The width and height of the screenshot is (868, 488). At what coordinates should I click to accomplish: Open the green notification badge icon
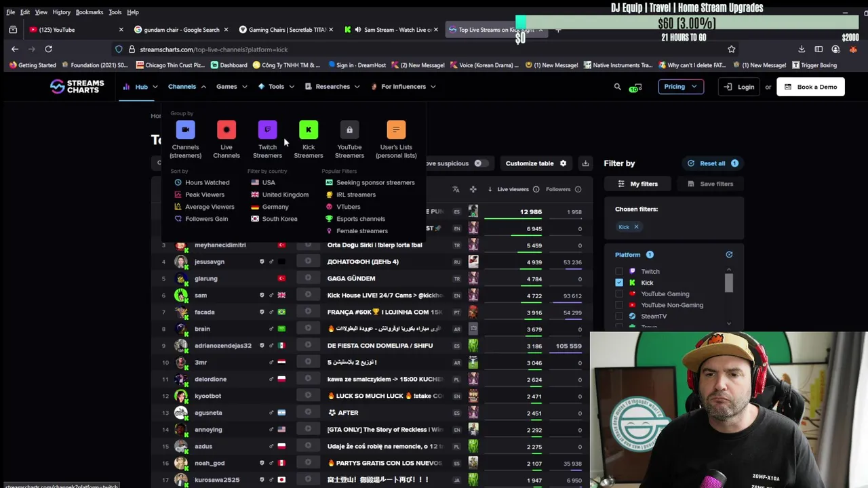tap(635, 87)
